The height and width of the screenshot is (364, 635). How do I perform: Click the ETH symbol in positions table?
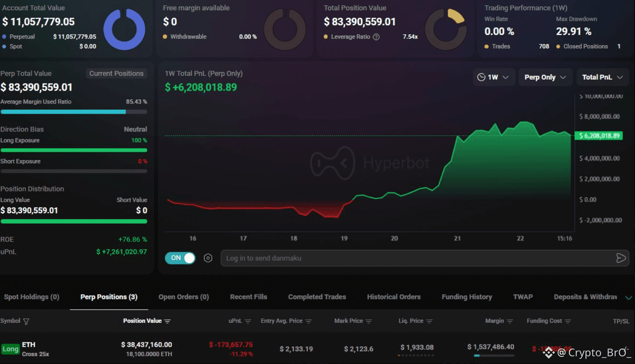[29, 345]
